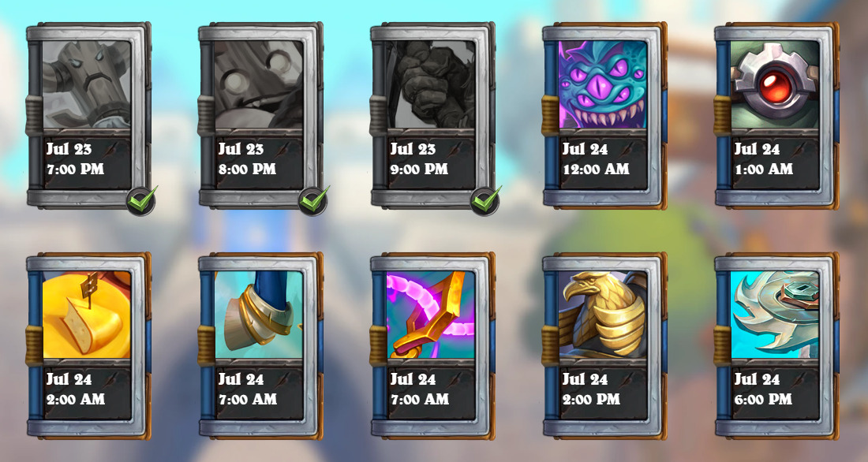Viewport: 868px width, 462px height.
Task: Click the purple multi-eyed monster card art
Action: coord(603,84)
